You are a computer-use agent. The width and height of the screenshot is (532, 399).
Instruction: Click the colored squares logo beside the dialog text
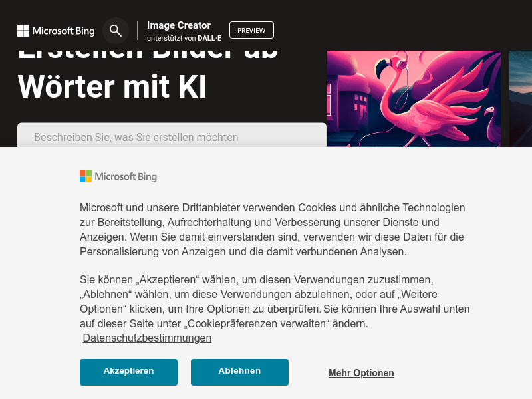point(86,176)
